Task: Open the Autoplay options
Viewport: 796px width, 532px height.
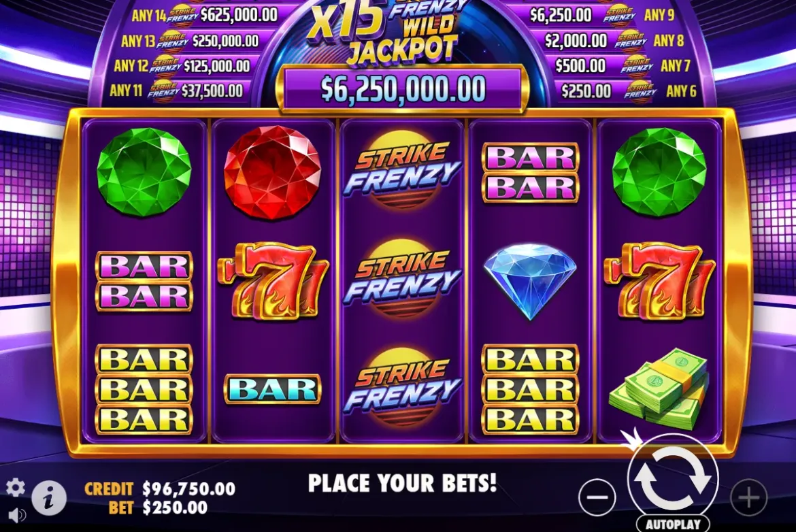Action: (x=673, y=524)
